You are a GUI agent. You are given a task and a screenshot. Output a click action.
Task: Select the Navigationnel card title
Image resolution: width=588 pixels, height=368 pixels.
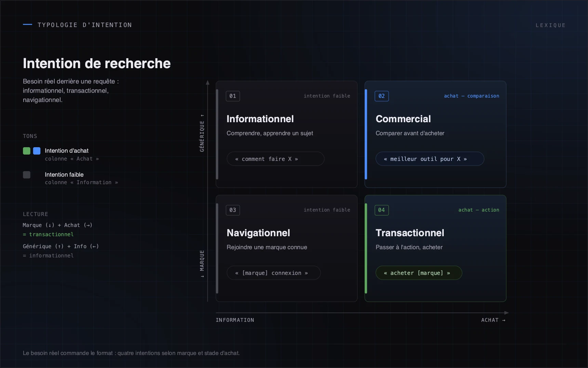pos(258,233)
